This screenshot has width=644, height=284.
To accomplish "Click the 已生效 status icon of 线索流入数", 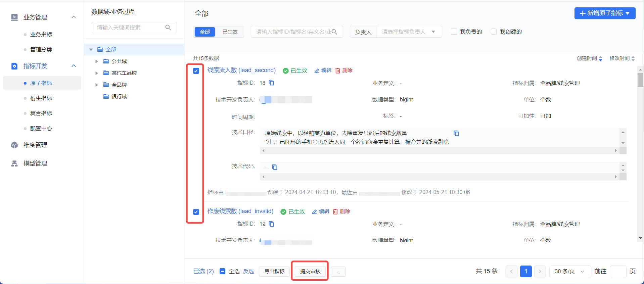I will [286, 71].
